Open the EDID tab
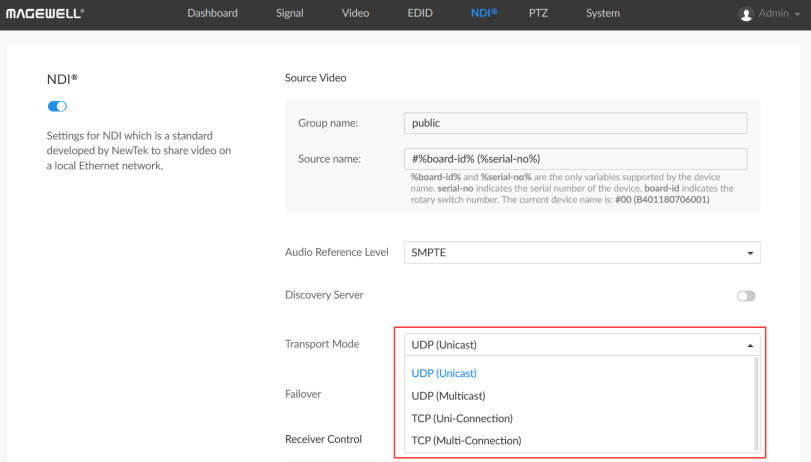 coord(420,13)
